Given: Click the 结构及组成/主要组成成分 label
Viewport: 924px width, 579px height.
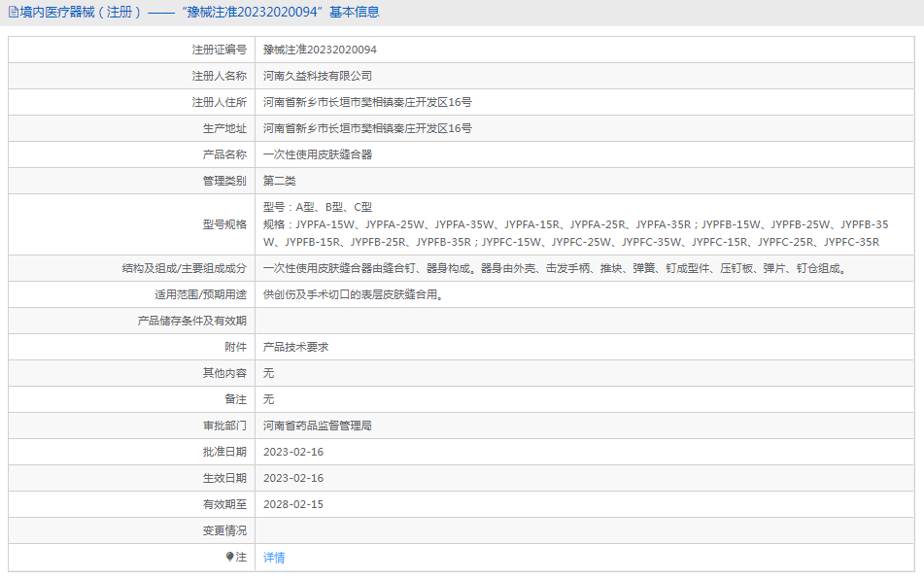Looking at the screenshot, I should pyautogui.click(x=185, y=268).
